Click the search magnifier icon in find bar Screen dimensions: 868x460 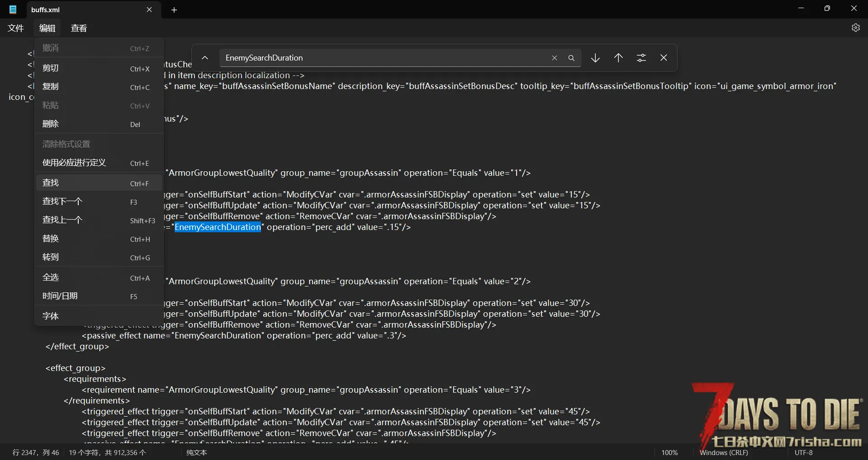point(571,58)
